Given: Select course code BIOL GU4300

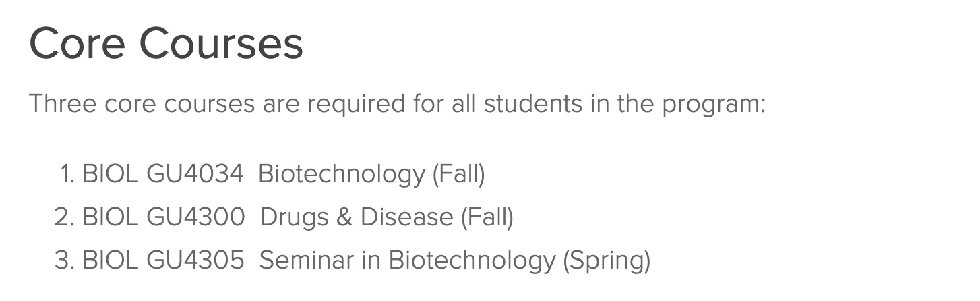Looking at the screenshot, I should pos(163,217).
